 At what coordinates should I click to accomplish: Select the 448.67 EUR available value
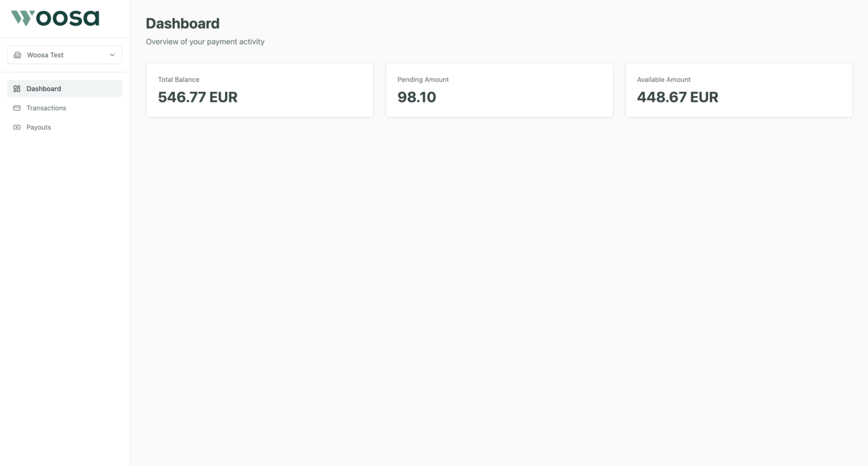pyautogui.click(x=678, y=97)
